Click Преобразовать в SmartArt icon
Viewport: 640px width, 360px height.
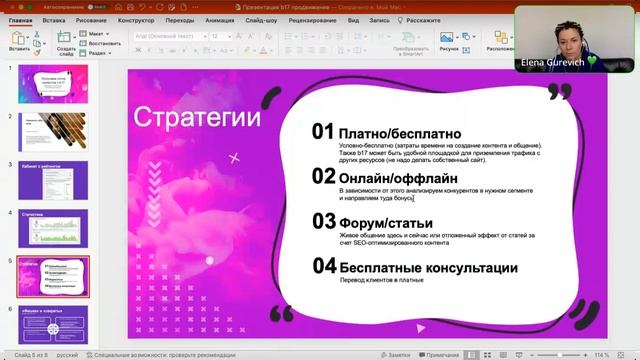[x=408, y=38]
